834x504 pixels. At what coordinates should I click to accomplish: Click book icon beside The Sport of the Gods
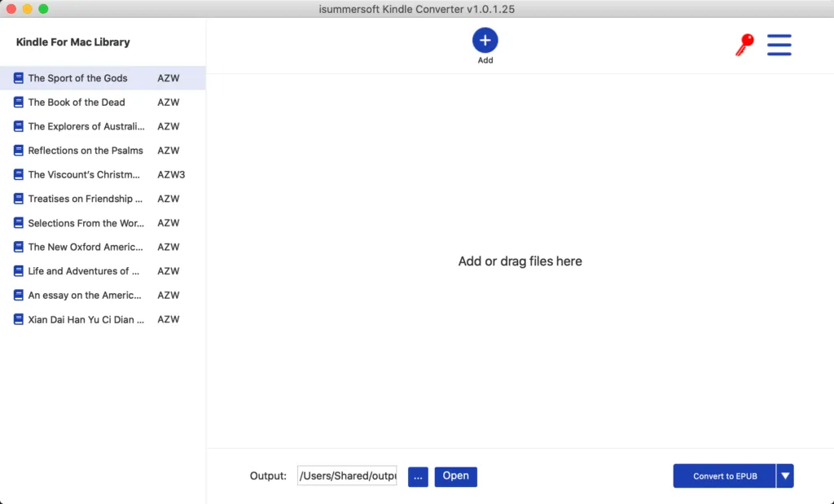pyautogui.click(x=18, y=78)
